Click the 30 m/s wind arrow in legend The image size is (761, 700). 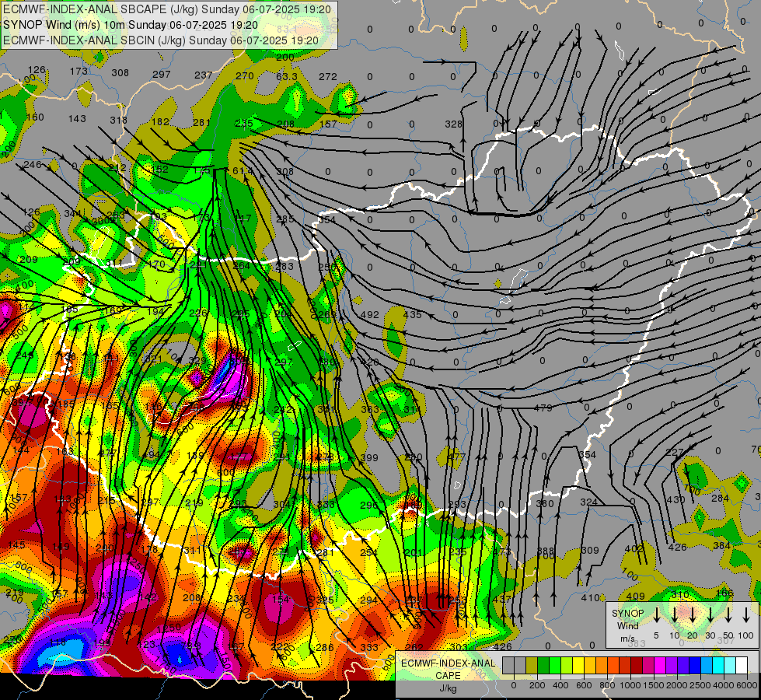click(710, 614)
